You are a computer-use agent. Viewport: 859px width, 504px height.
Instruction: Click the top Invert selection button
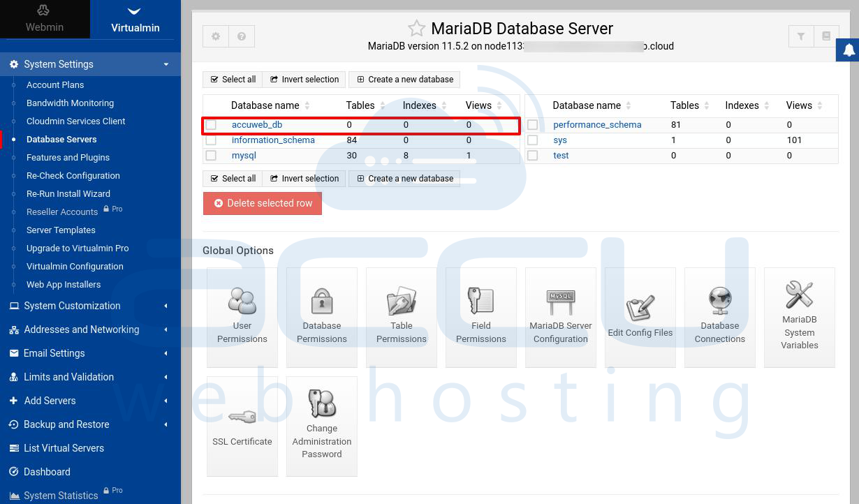(x=304, y=80)
